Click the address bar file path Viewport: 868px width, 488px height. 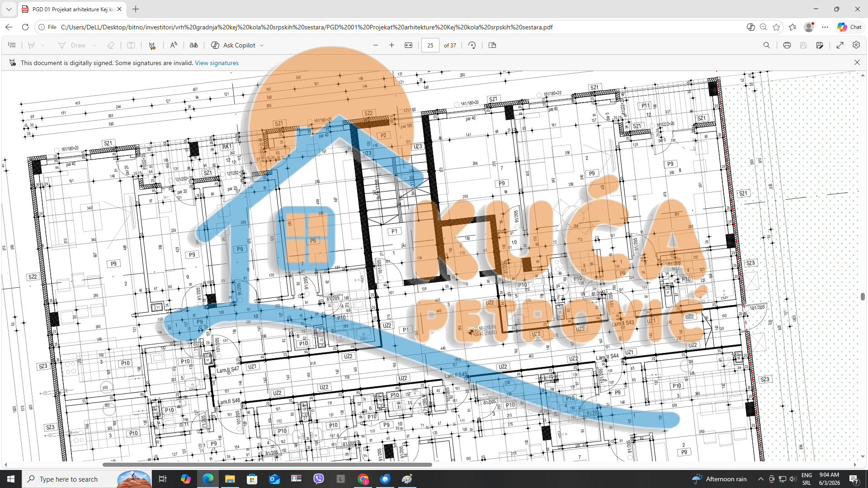(x=307, y=27)
